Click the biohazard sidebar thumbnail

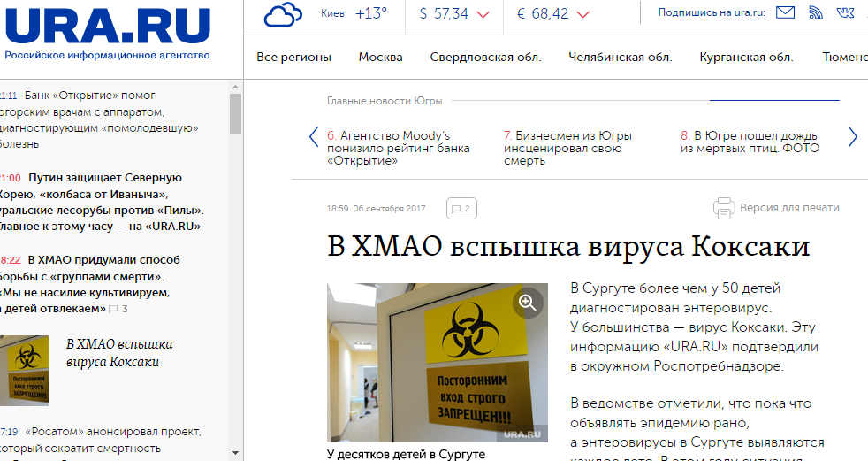point(24,370)
